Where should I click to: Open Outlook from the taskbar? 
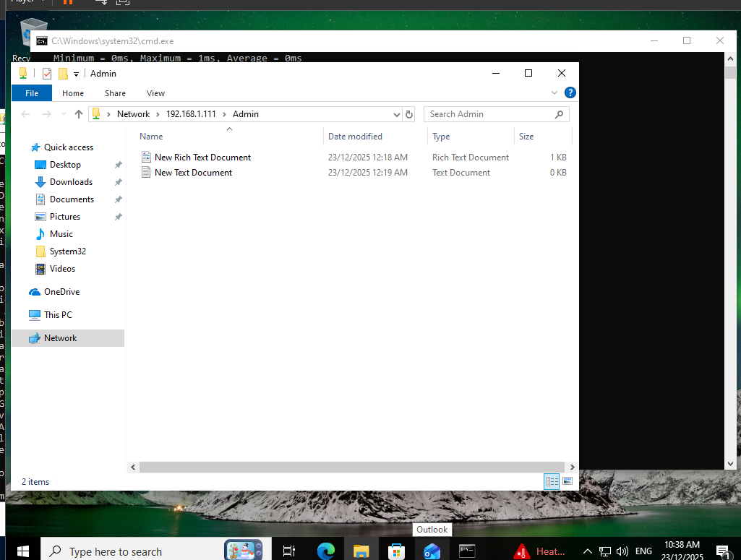432,551
